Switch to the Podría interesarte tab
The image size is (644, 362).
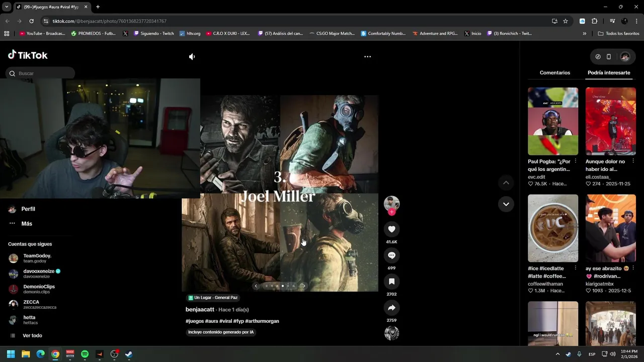(x=609, y=73)
